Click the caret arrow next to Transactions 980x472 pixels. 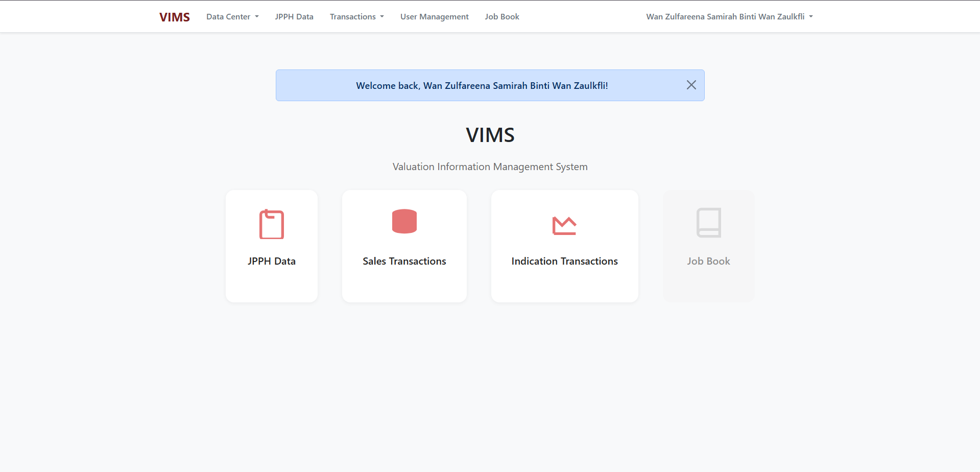[x=382, y=17]
